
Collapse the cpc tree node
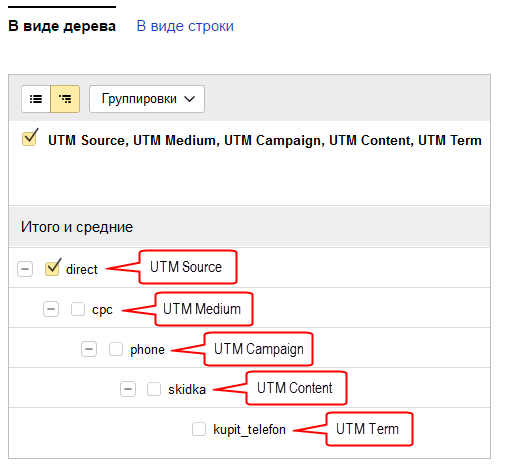tap(51, 309)
